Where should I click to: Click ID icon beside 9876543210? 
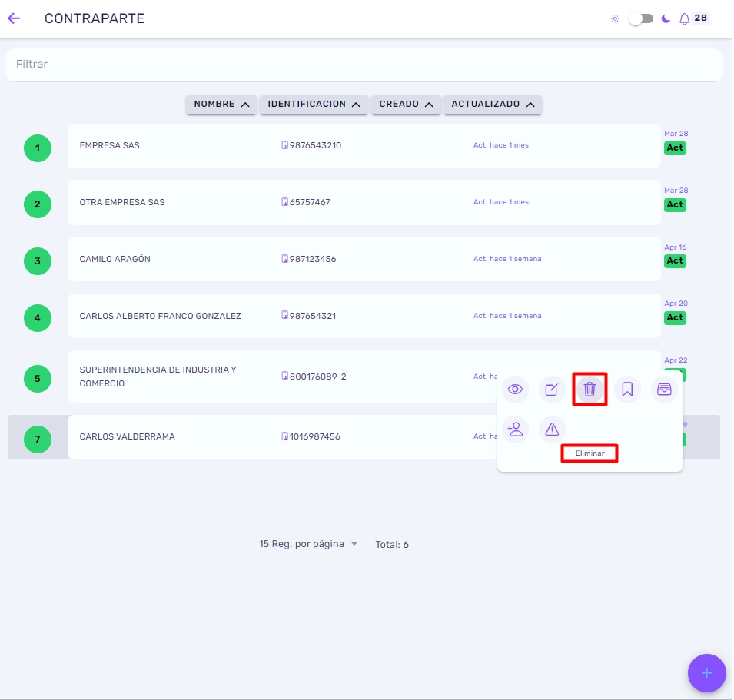(x=284, y=145)
